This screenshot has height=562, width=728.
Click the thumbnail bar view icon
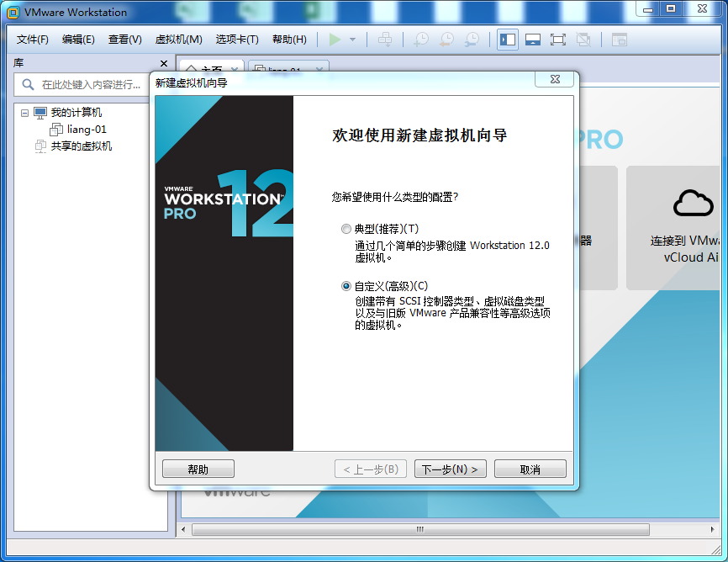click(x=532, y=40)
